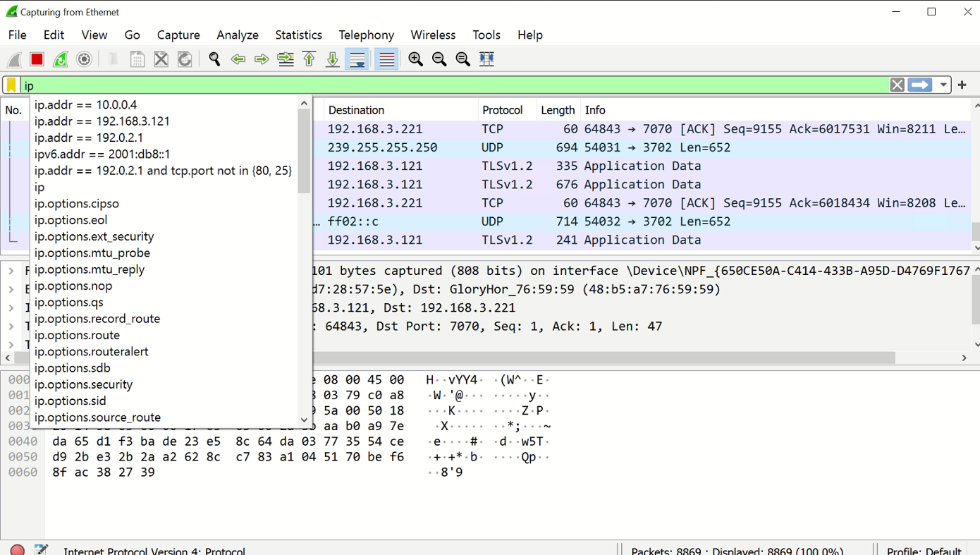Open the Telephony menu
The height and width of the screenshot is (555, 980).
pyautogui.click(x=367, y=35)
